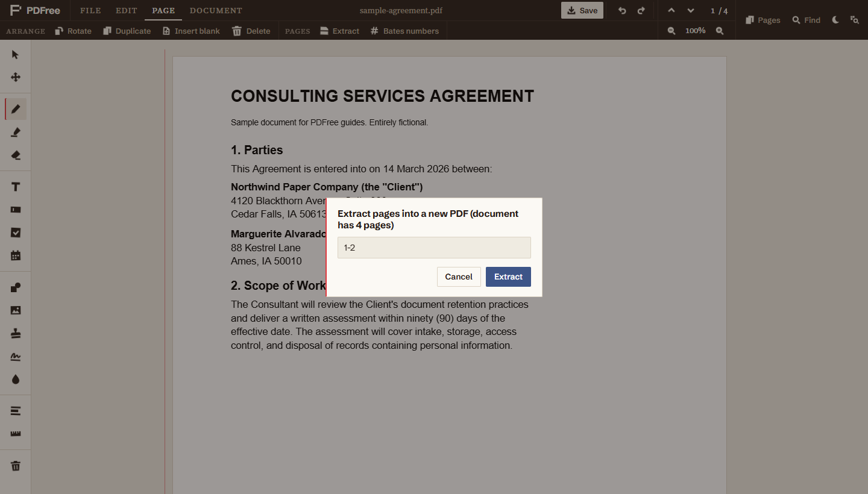The image size is (868, 494).
Task: Open Find search
Action: (x=807, y=20)
